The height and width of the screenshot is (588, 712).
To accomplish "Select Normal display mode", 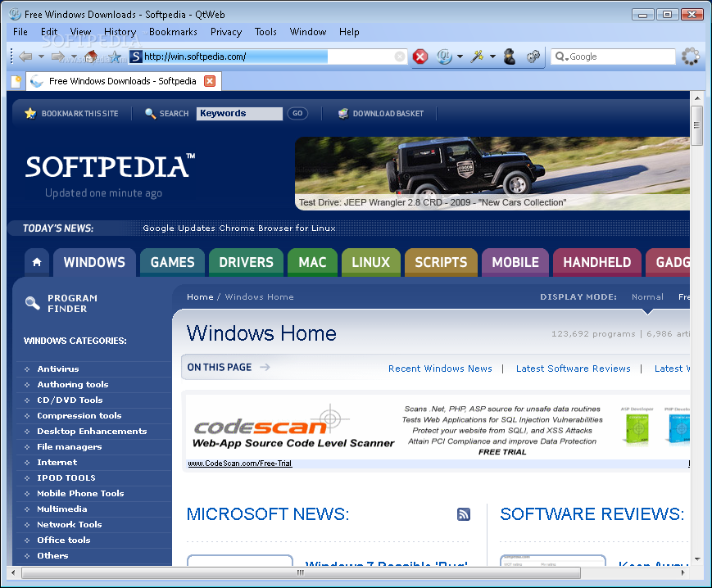I will [647, 296].
